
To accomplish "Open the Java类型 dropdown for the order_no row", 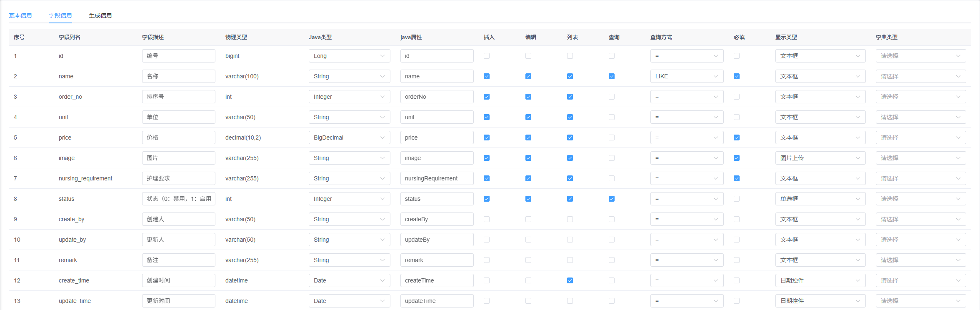I will point(349,97).
